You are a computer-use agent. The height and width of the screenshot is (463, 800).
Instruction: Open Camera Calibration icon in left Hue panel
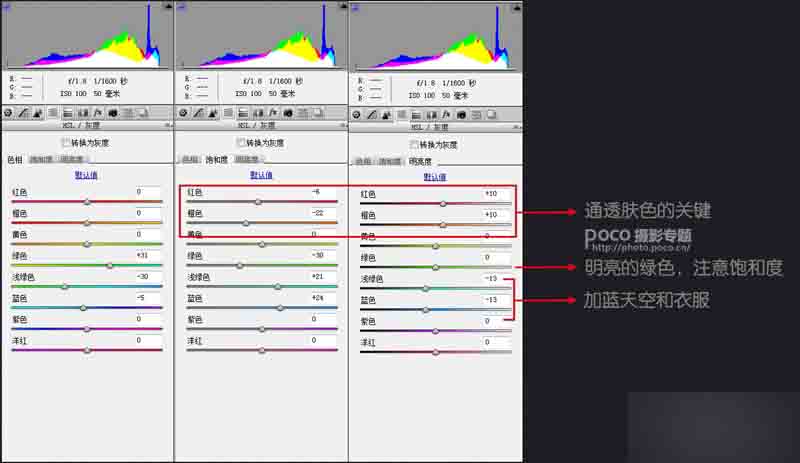[113, 113]
